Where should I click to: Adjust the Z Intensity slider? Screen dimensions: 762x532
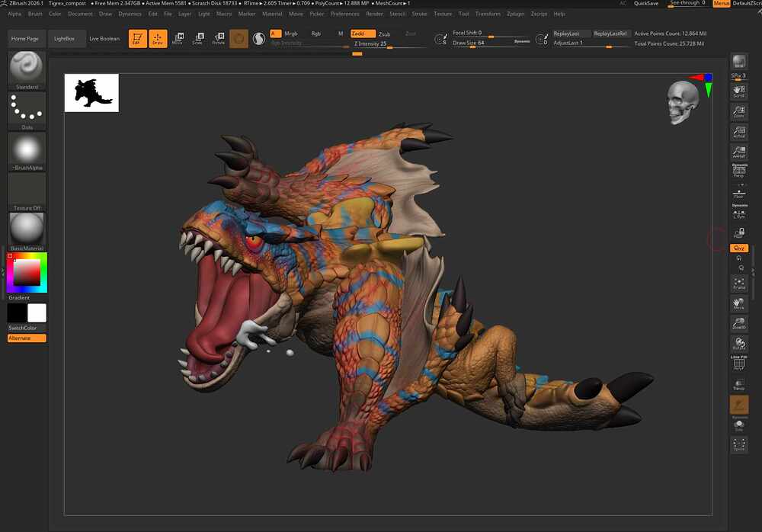(x=389, y=43)
